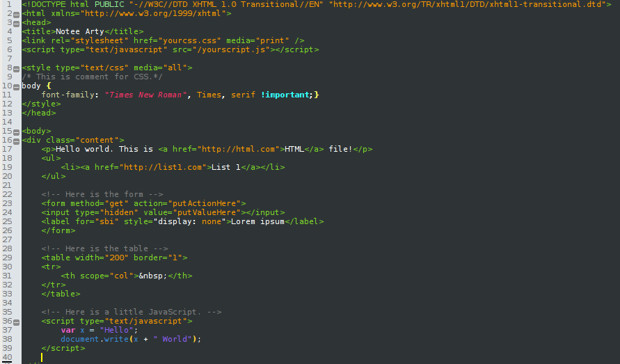Click line number 34 in the gutter

[x=7, y=303]
